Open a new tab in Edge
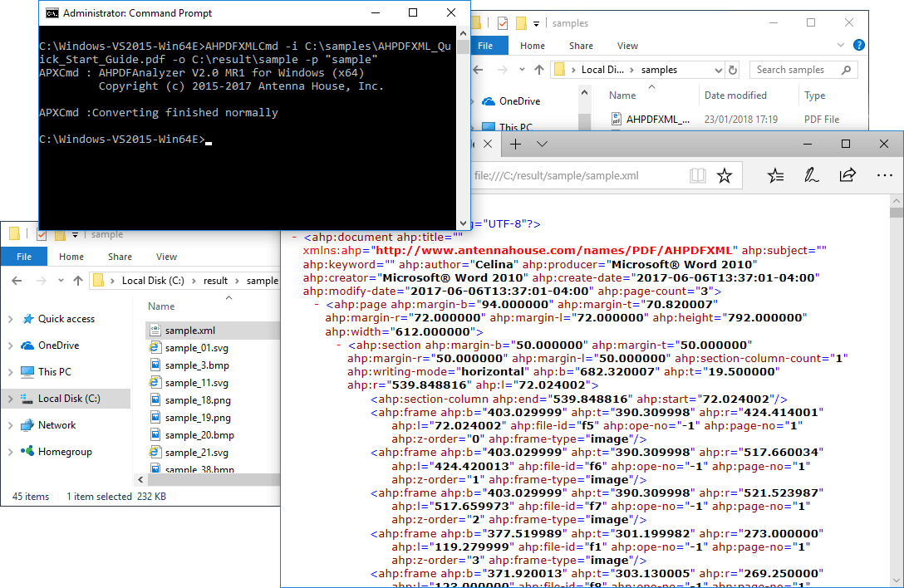The image size is (904, 588). pyautogui.click(x=515, y=145)
